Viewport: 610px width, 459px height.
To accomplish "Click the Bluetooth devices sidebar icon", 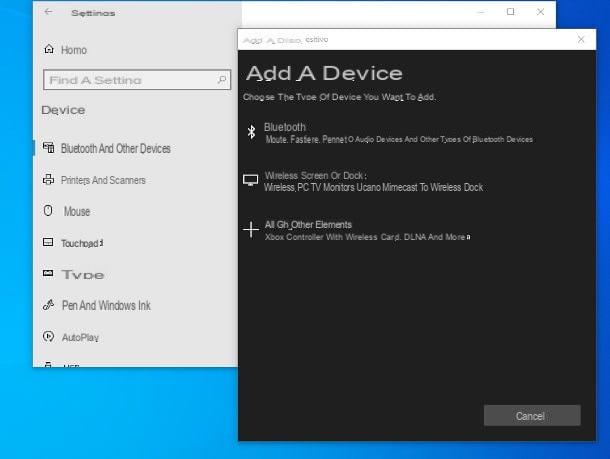I will [x=49, y=147].
